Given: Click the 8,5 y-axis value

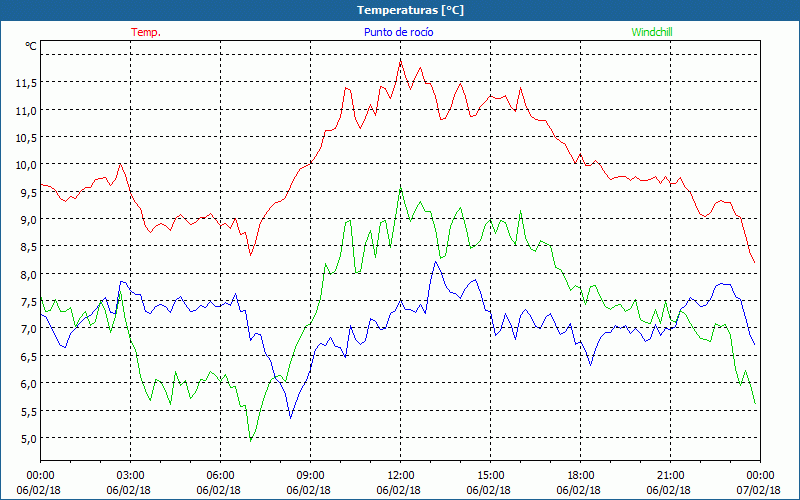Looking at the screenshot, I should pyautogui.click(x=28, y=247).
